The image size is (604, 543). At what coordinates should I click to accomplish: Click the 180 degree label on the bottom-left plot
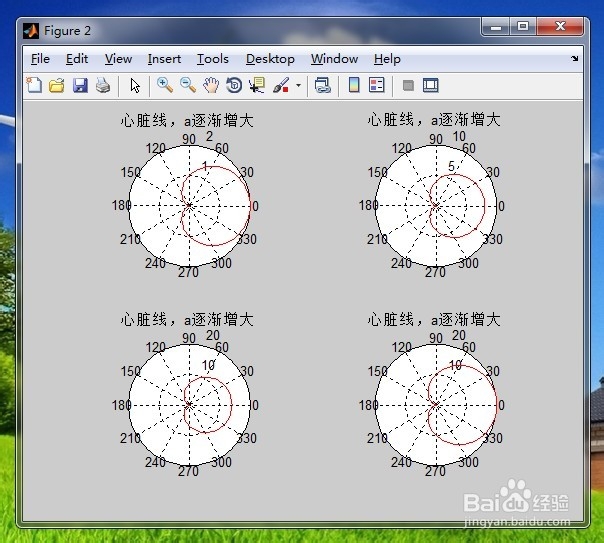point(121,405)
